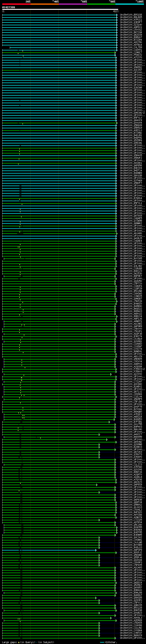Open the UniRef100_B9S1G6 hit label
The image size is (146, 644).
[x=131, y=15]
